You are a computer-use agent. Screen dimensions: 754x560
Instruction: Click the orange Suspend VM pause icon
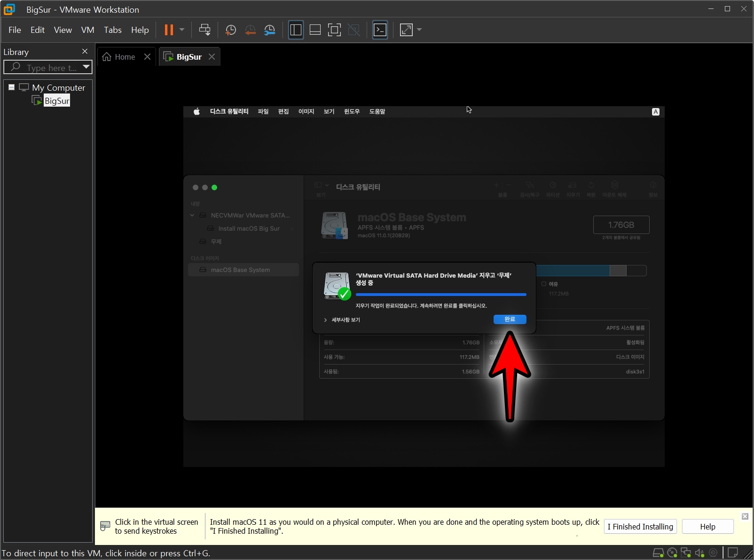click(169, 30)
